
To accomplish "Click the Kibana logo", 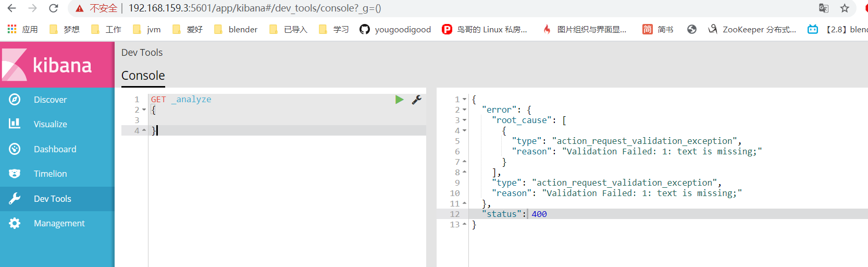I will point(57,65).
